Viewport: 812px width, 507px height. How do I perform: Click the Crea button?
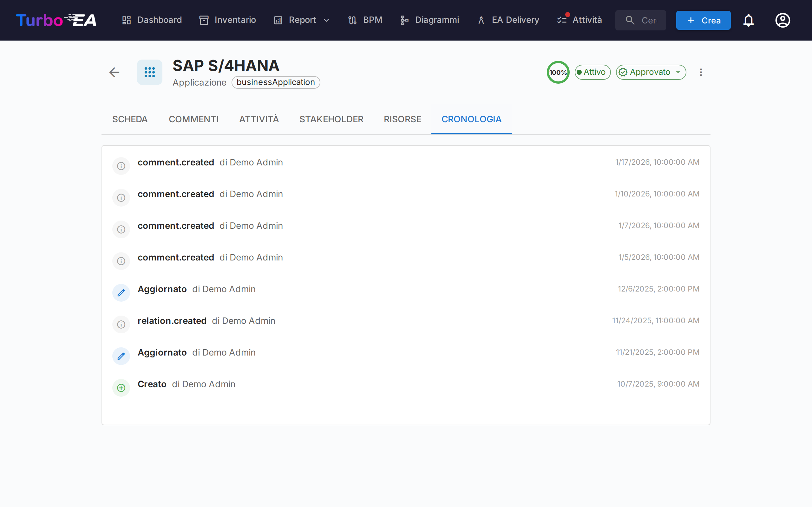(703, 21)
